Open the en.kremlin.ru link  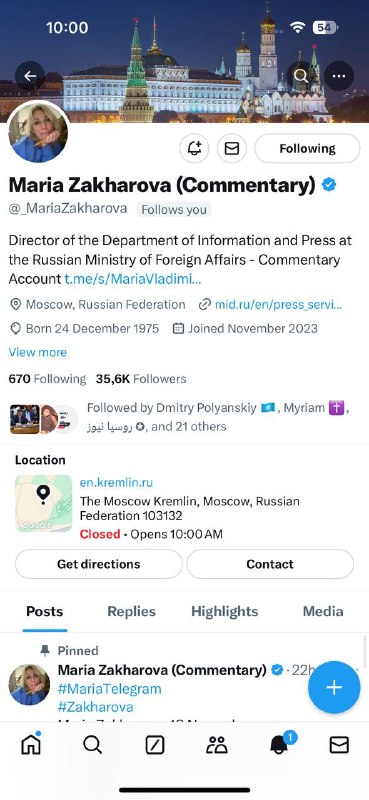tap(116, 483)
